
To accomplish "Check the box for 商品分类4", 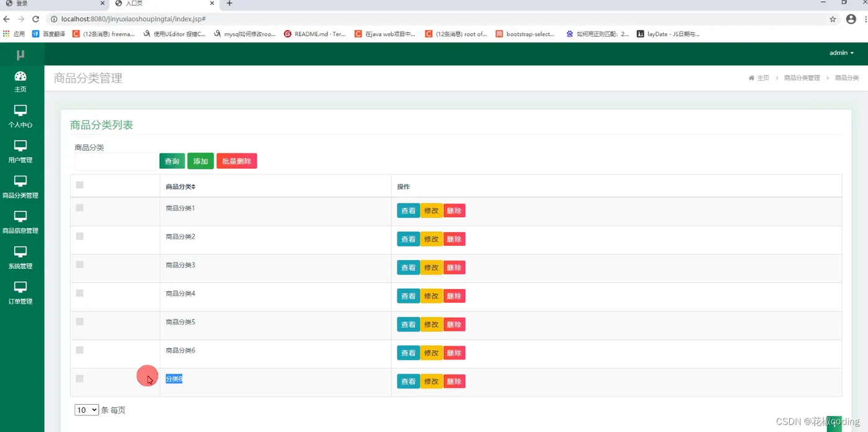I will tap(79, 293).
